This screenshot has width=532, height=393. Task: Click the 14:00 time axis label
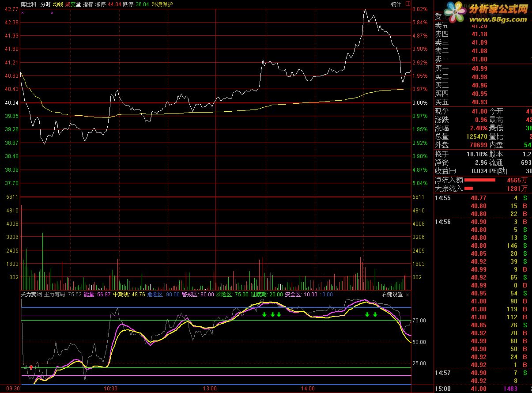click(308, 389)
